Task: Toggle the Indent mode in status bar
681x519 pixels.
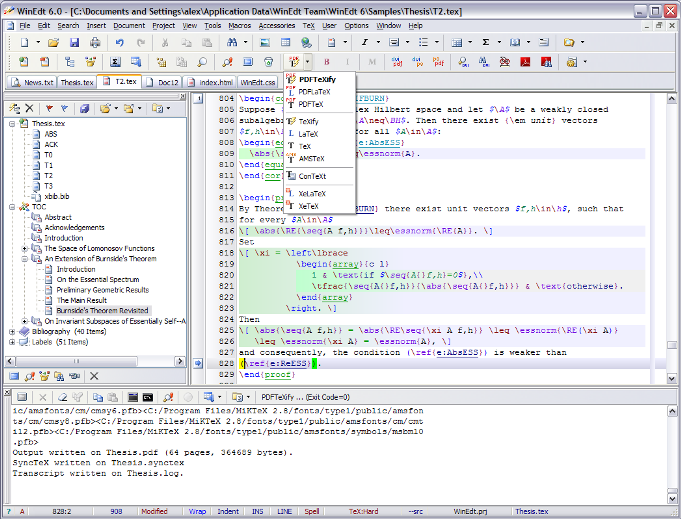Action: [x=227, y=511]
